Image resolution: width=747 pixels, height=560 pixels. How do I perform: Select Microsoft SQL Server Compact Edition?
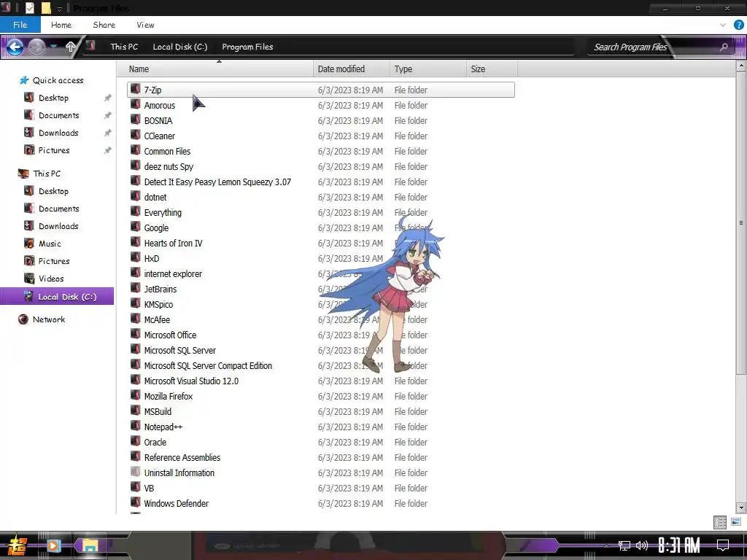208,366
